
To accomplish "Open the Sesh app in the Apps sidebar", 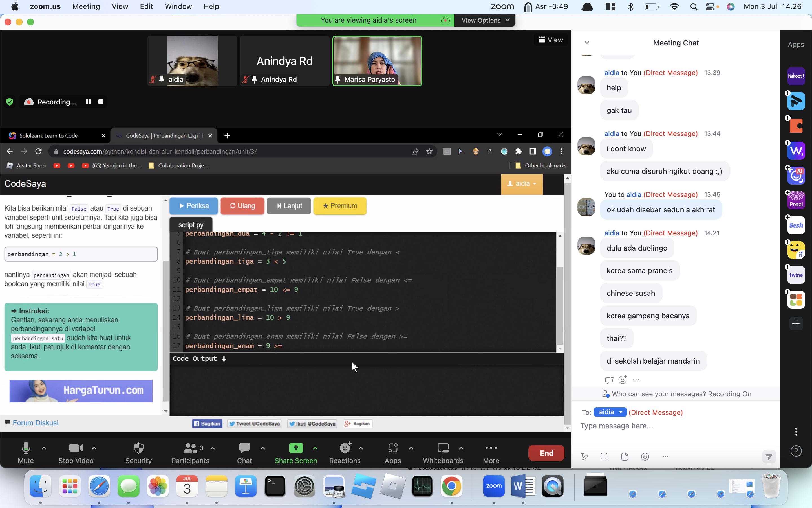I will click(796, 225).
